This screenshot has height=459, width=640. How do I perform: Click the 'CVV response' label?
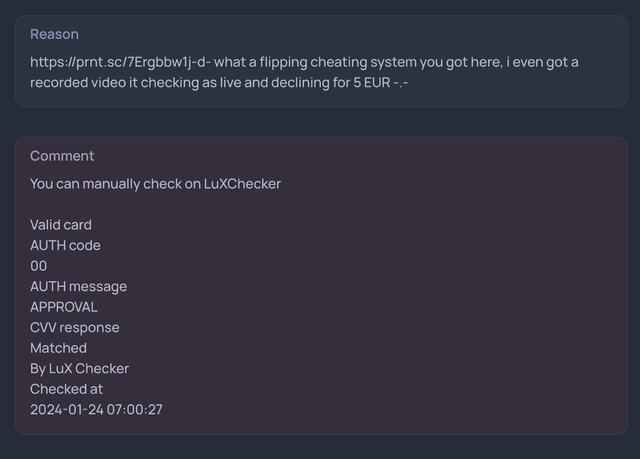coord(74,327)
